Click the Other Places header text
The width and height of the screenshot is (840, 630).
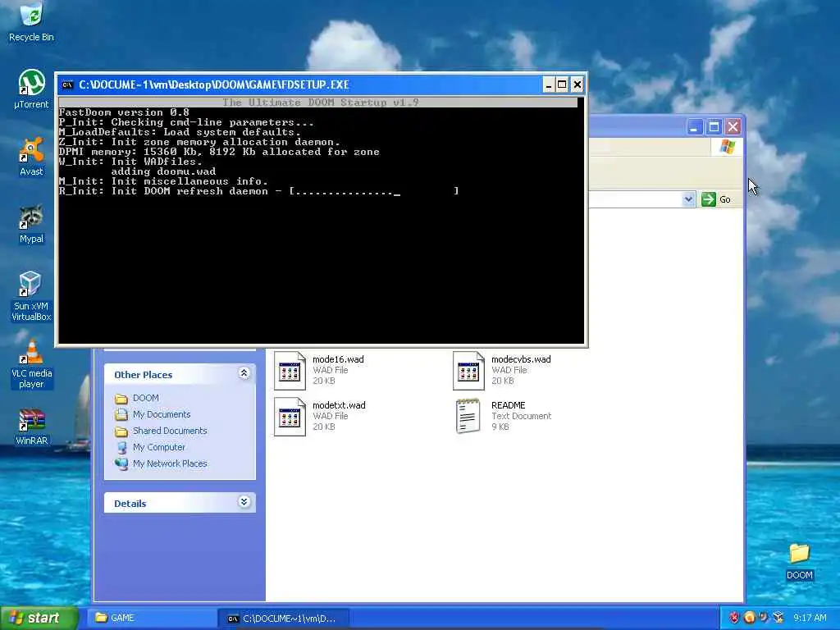click(143, 375)
